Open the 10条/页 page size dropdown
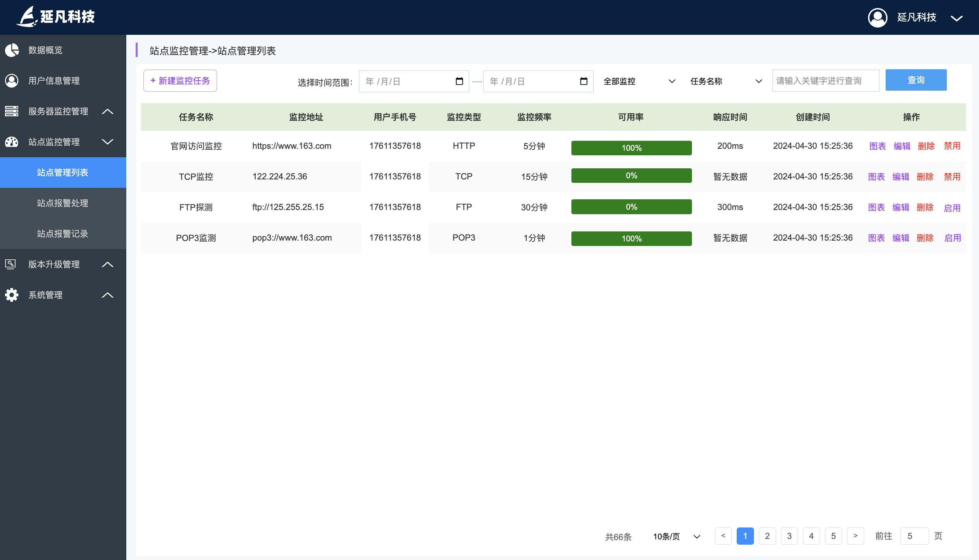Image resolution: width=979 pixels, height=560 pixels. [676, 537]
